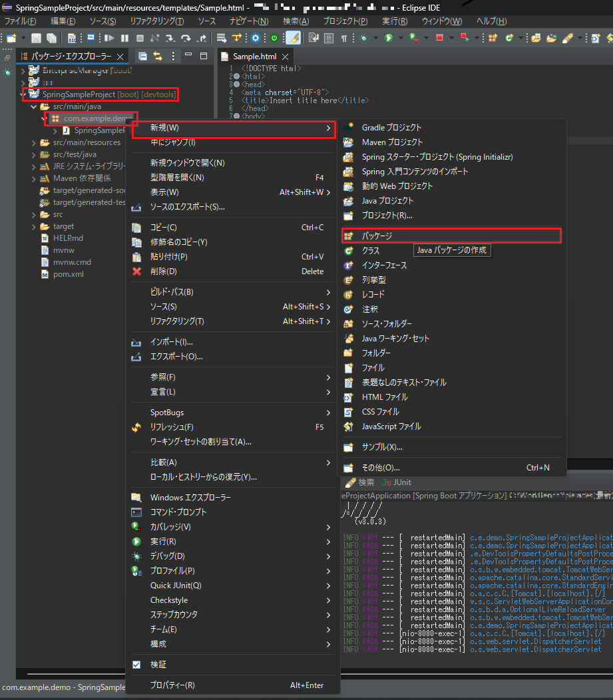Click the Suspend (pause) toolbar icon
Image resolution: width=613 pixels, height=700 pixels.
tap(124, 39)
